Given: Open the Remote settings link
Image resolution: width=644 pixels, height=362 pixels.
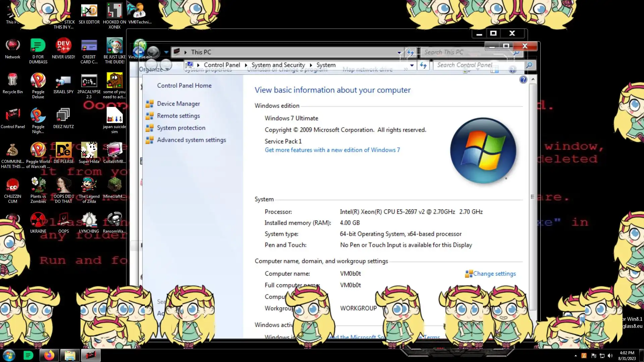Looking at the screenshot, I should click(178, 116).
